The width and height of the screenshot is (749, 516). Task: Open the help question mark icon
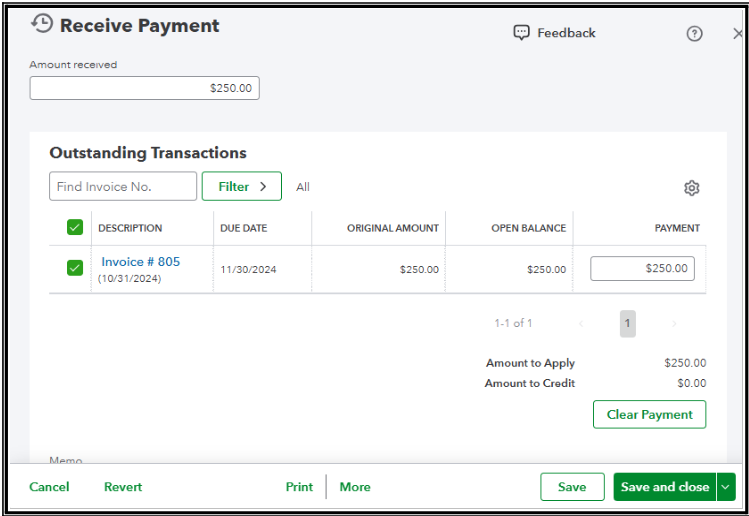694,33
